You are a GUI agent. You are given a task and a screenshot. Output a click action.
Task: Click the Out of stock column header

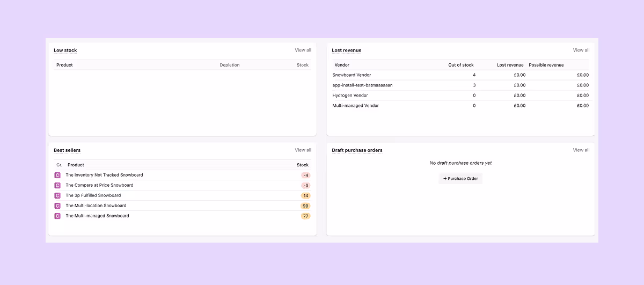[461, 65]
